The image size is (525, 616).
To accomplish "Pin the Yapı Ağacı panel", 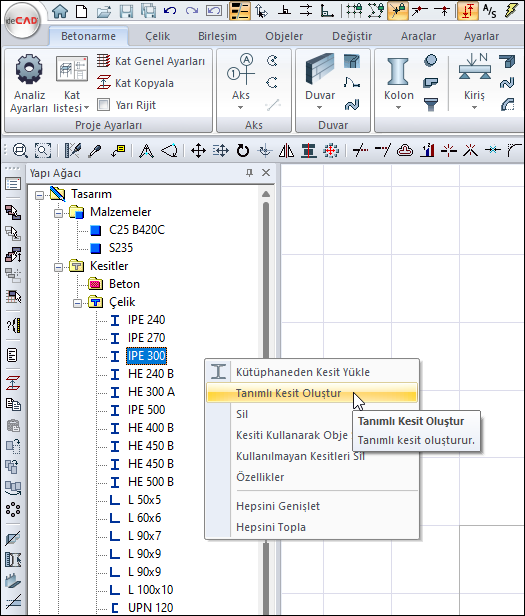I will 249,173.
